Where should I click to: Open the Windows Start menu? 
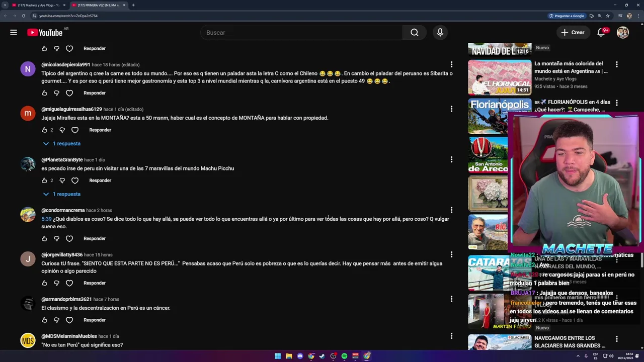tap(278, 356)
